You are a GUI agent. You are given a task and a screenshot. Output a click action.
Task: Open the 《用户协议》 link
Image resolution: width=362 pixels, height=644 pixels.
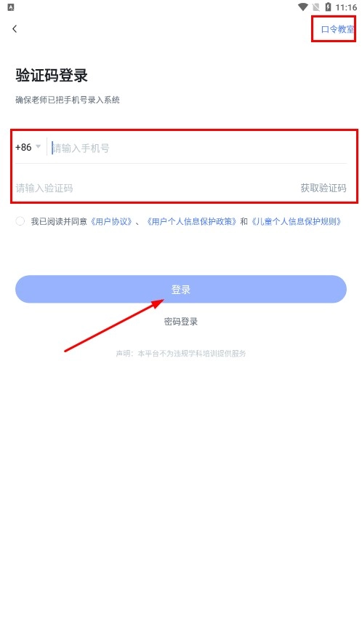tap(110, 222)
